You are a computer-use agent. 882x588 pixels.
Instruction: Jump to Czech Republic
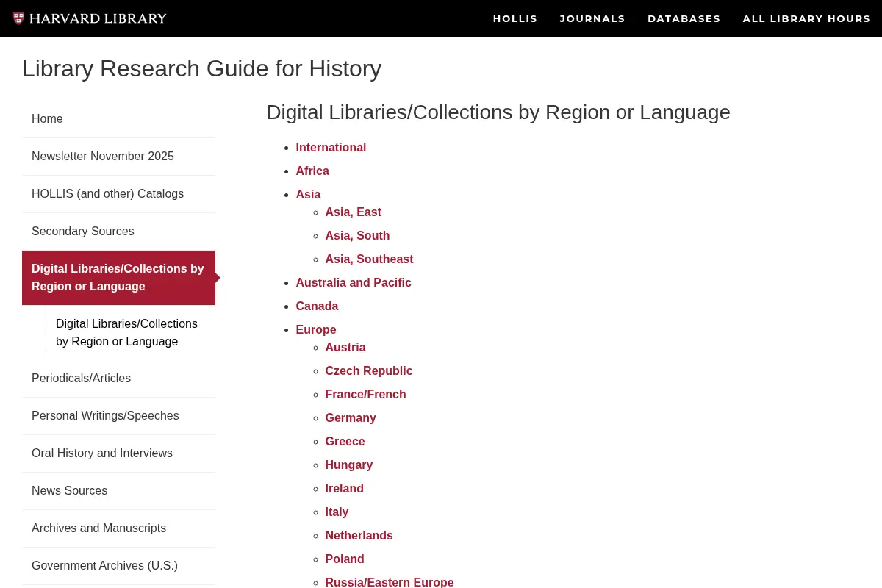[369, 371]
